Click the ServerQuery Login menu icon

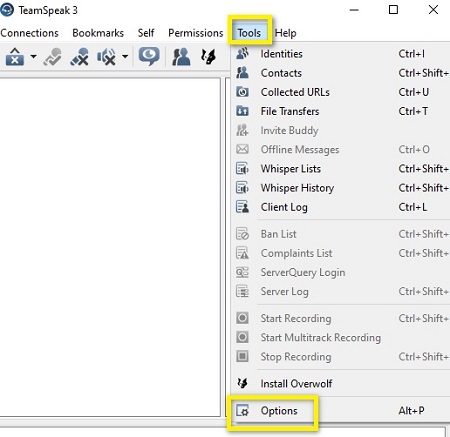pos(242,272)
